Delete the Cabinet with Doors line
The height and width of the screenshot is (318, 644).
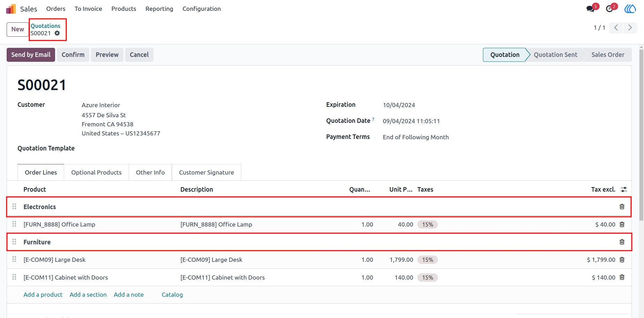coord(622,277)
